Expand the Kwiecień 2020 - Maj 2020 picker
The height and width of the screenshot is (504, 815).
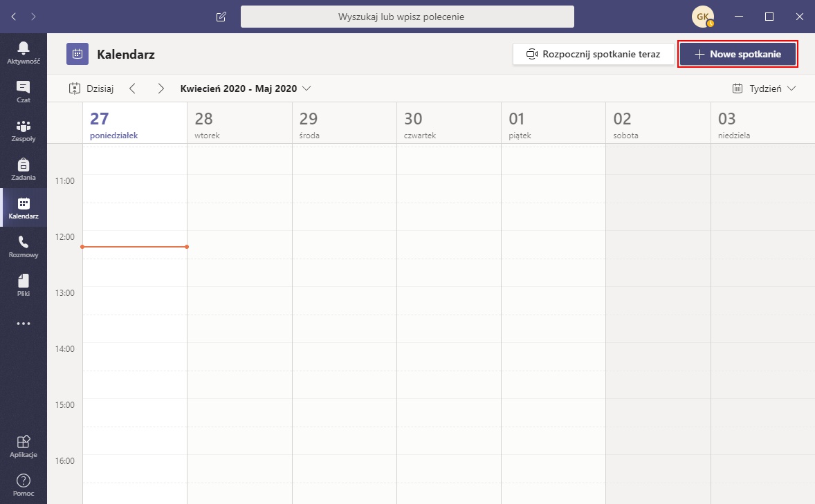(x=246, y=88)
